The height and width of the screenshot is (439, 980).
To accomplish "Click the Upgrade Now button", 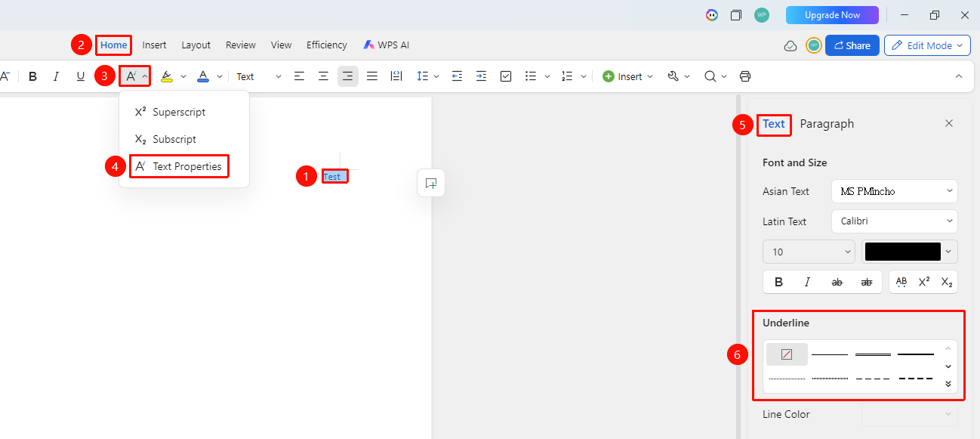I will (832, 15).
